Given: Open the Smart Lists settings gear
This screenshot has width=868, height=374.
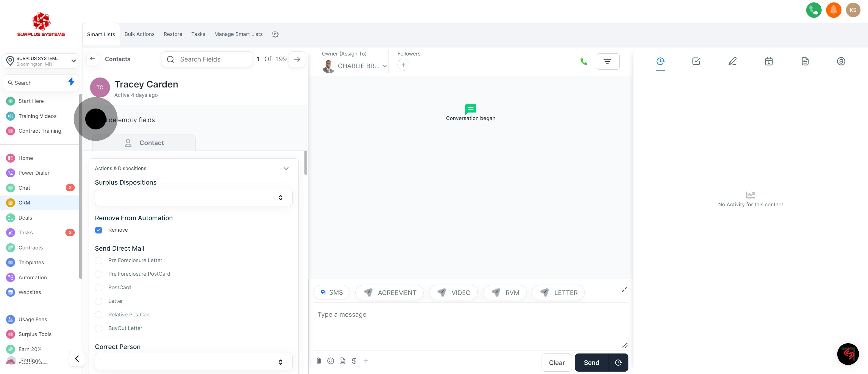Looking at the screenshot, I should (x=275, y=34).
